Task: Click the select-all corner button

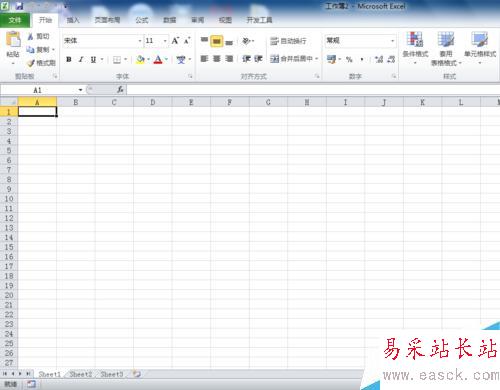Action: point(9,102)
